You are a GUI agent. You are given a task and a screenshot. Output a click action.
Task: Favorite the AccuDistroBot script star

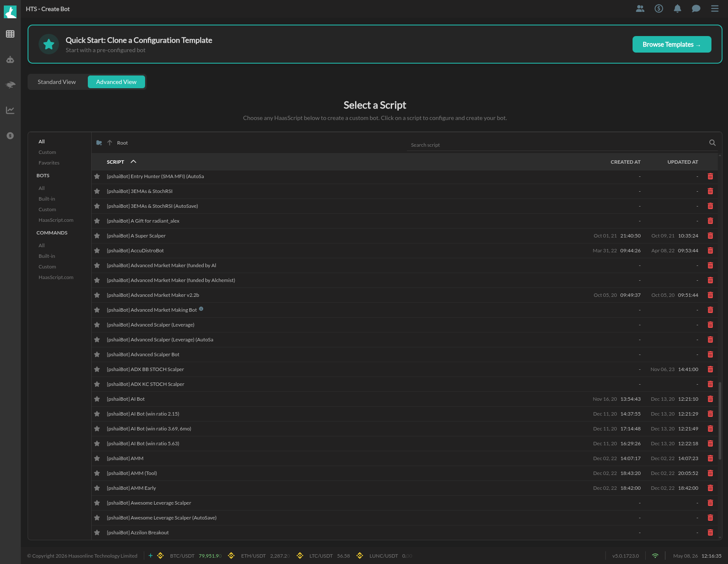[x=97, y=251]
